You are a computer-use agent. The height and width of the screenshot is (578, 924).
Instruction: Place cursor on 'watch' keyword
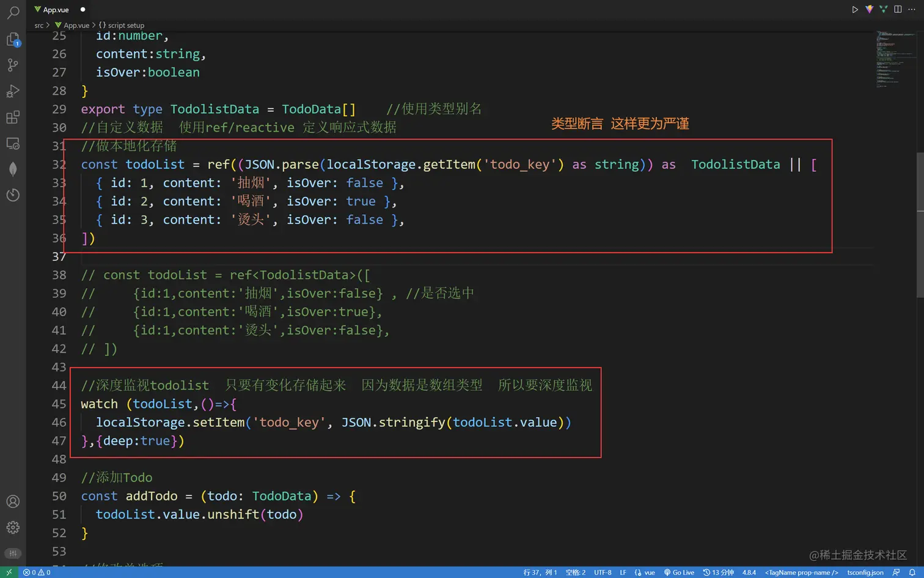(x=99, y=404)
